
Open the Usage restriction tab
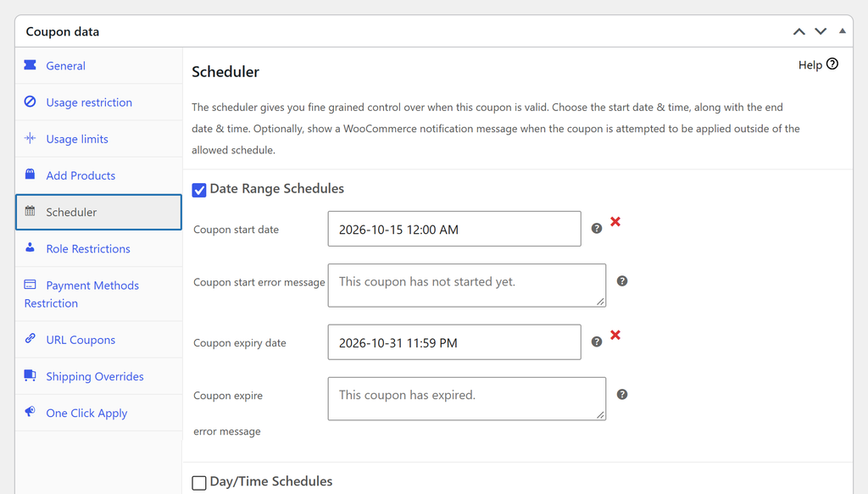[98, 103]
